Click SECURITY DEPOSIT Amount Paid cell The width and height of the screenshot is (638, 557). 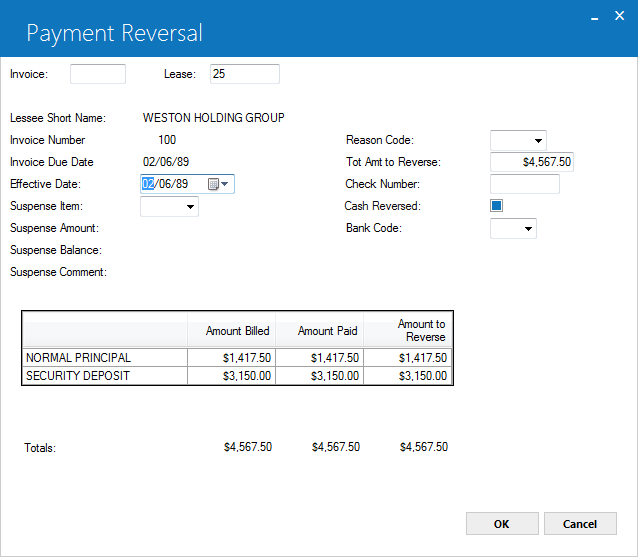320,376
